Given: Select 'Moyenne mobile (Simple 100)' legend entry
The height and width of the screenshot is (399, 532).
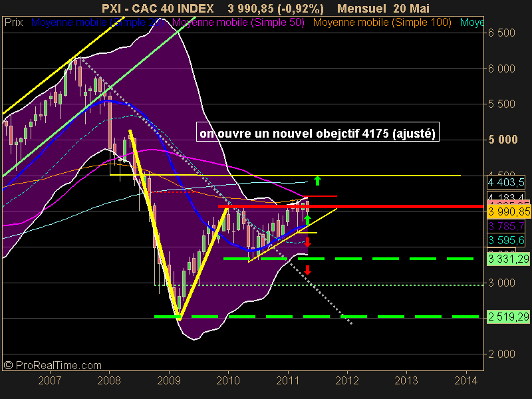Looking at the screenshot, I should [x=382, y=23].
